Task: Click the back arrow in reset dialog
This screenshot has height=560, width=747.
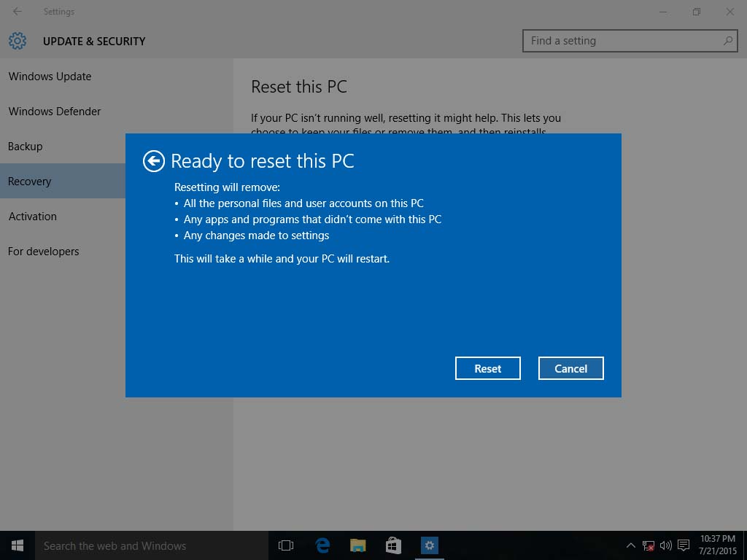Action: (153, 161)
